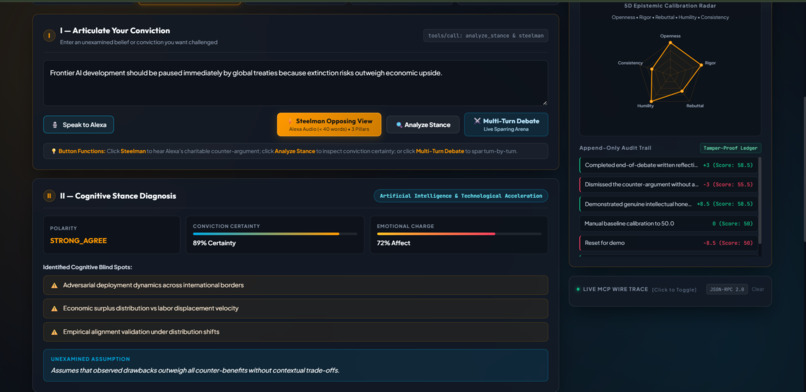Click warning icon for Empirical alignment validation
The height and width of the screenshot is (392, 806).
(54, 332)
